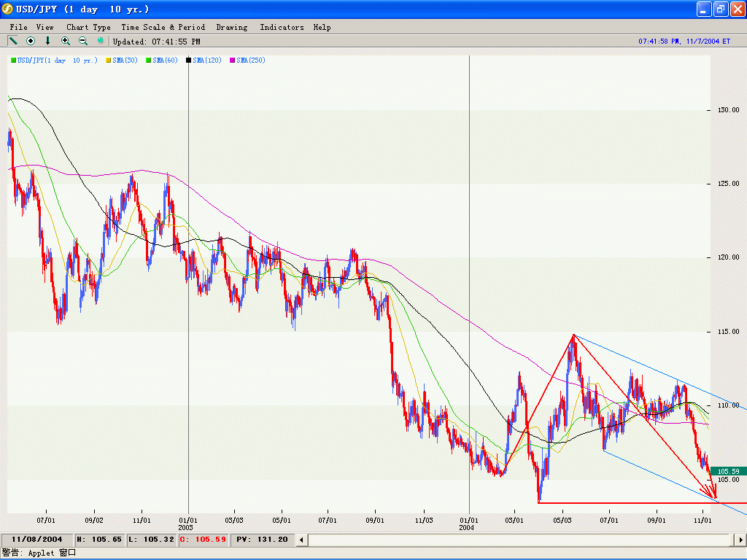Click the crosshair target toolbar icon
Image resolution: width=747 pixels, height=560 pixels.
pos(31,41)
